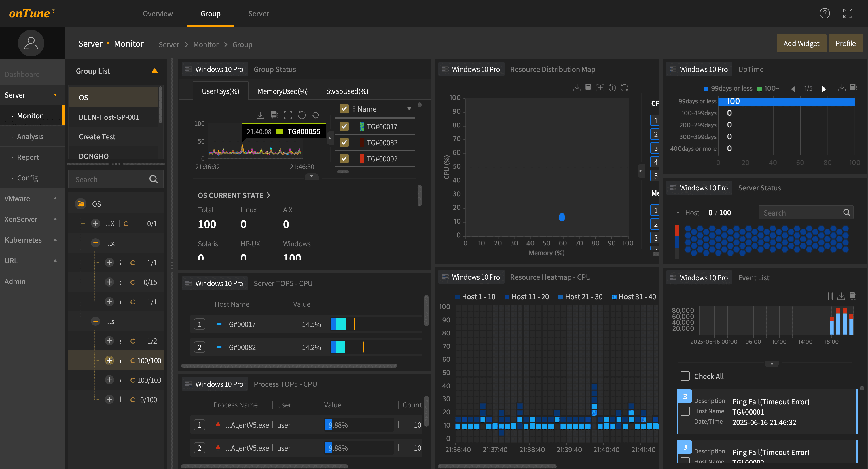Collapse the Group List panel

pyautogui.click(x=155, y=71)
